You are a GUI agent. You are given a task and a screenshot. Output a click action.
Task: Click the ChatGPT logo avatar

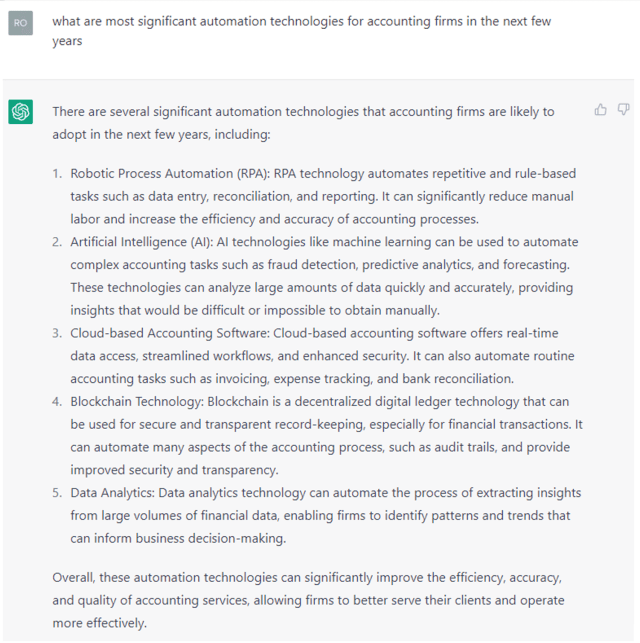(x=21, y=112)
